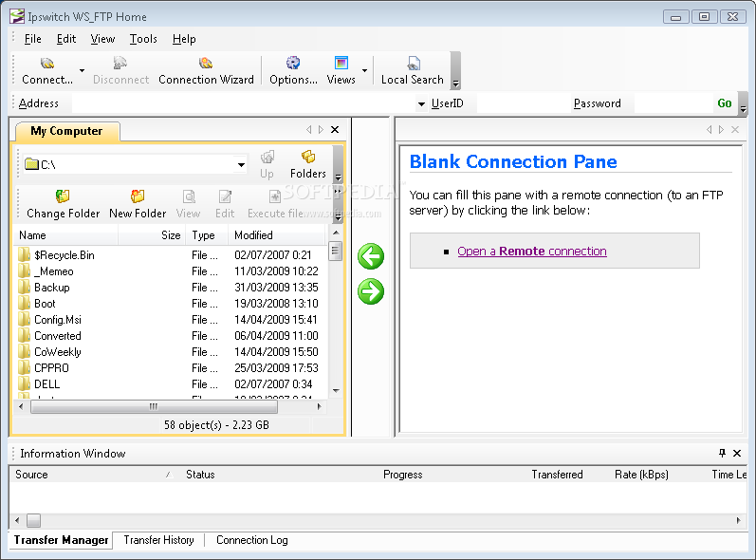The image size is (756, 560).
Task: Sort transfers by Source column
Action: pyautogui.click(x=94, y=475)
